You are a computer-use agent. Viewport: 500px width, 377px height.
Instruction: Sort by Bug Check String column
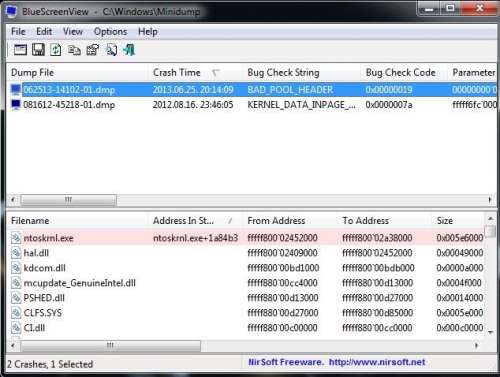point(302,72)
